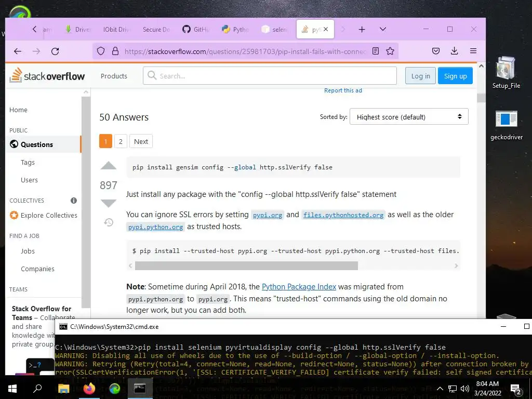Select answers page 1 button

point(105,141)
